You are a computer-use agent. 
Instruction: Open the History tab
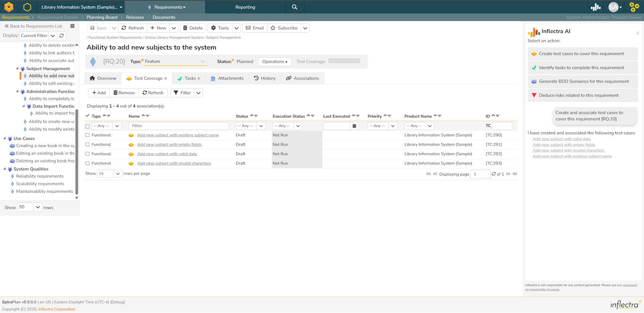click(x=265, y=78)
